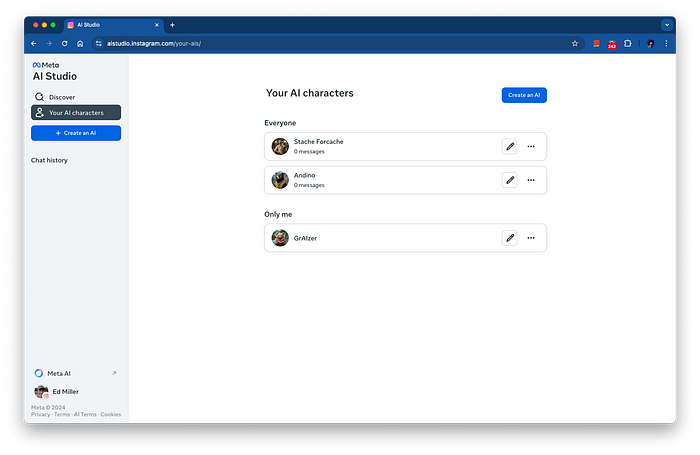
Task: Open Discover in the sidebar
Action: tap(76, 97)
